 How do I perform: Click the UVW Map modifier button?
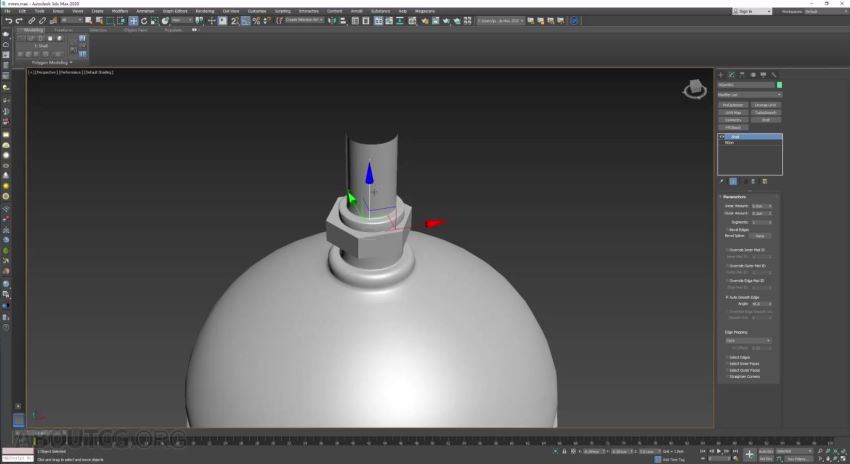point(733,113)
